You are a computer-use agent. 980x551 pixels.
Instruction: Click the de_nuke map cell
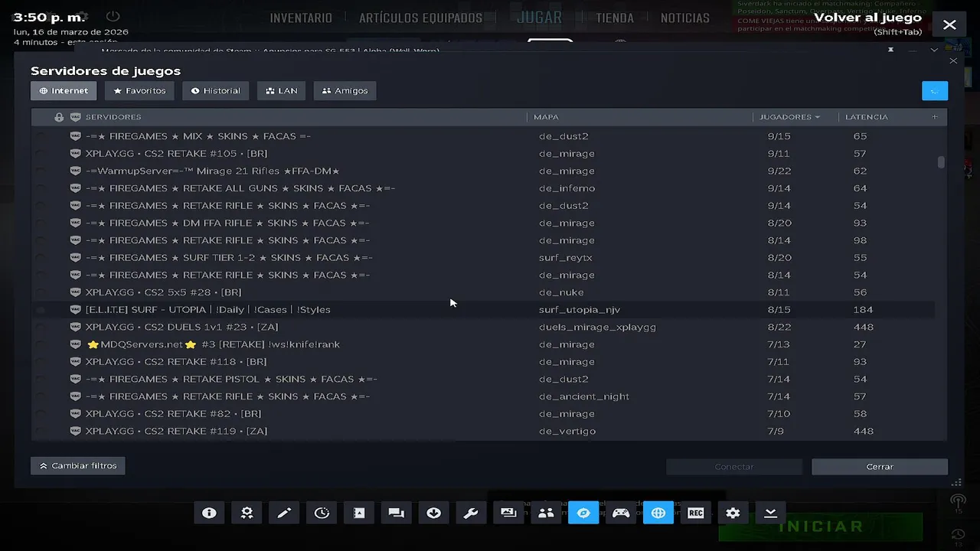561,292
